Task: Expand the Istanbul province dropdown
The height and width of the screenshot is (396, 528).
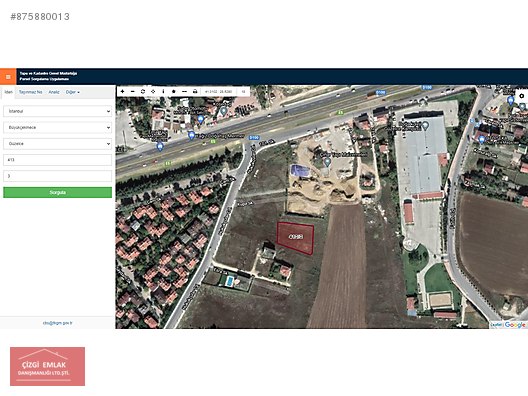Action: tap(57, 111)
